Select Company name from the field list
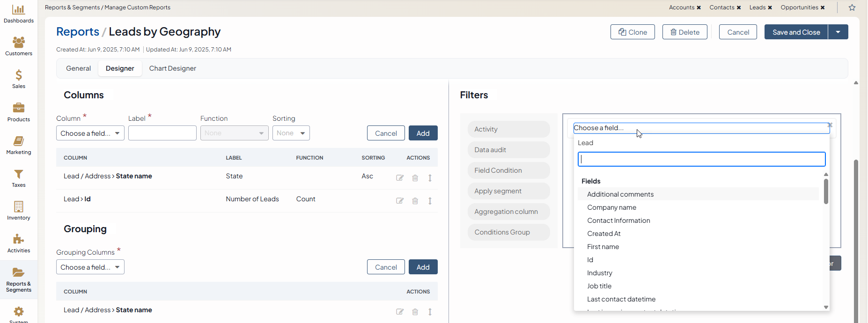This screenshot has height=323, width=868. pyautogui.click(x=611, y=207)
